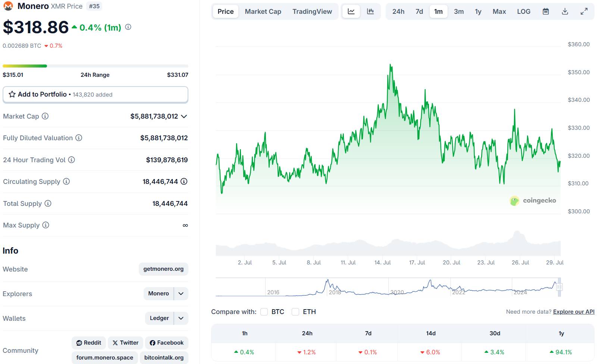This screenshot has height=364, width=602.
Task: Set the chart range to 1m
Action: point(438,12)
